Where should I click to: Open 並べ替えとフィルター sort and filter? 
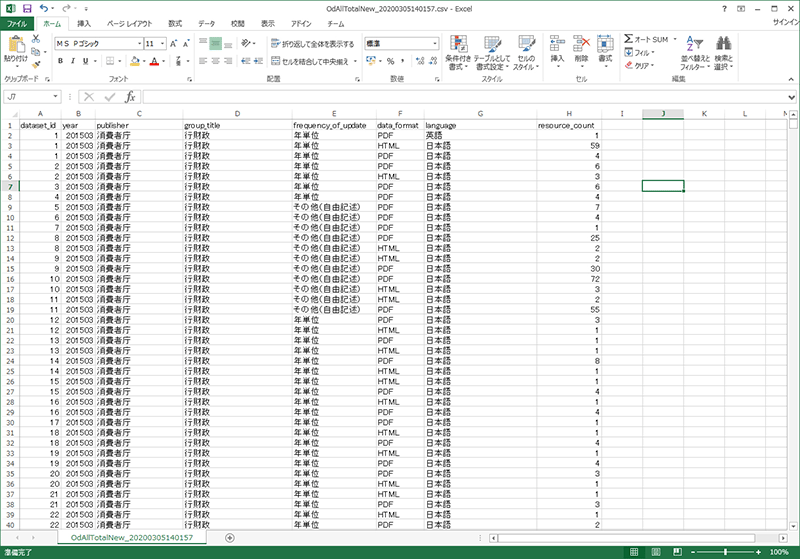694,53
